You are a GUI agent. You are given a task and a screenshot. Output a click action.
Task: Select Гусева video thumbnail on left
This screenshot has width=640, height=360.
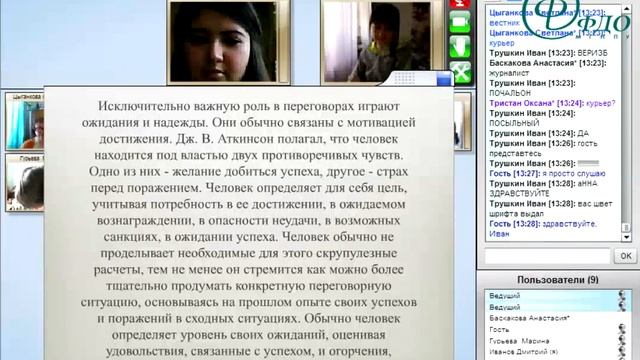(x=24, y=182)
